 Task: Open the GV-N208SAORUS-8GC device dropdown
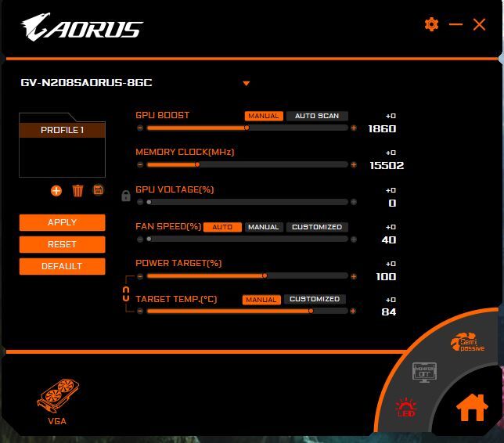point(247,84)
